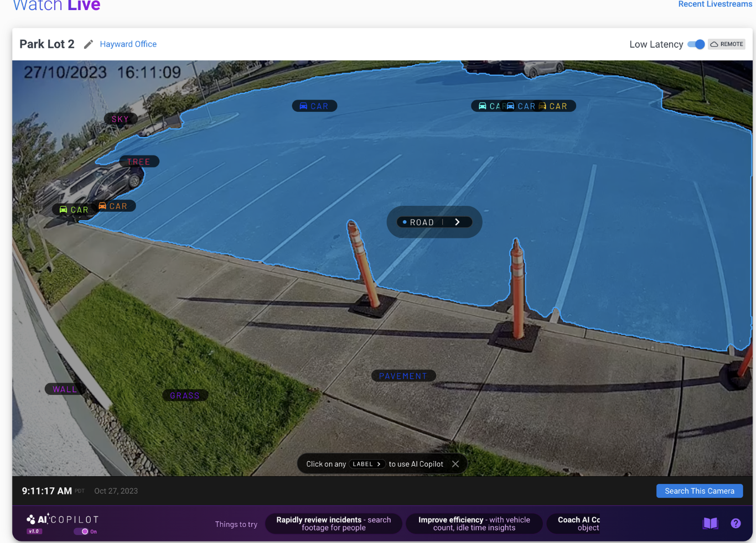Viewport: 756px width, 543px height.
Task: Open the book documentation icon
Action: tap(710, 523)
